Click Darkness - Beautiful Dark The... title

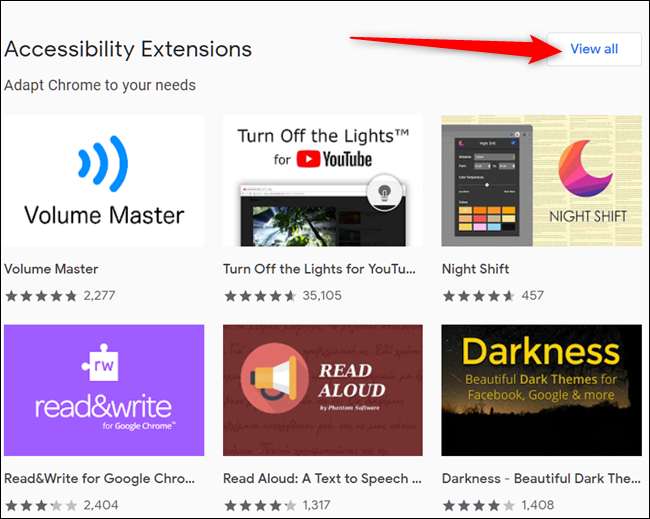(x=541, y=478)
